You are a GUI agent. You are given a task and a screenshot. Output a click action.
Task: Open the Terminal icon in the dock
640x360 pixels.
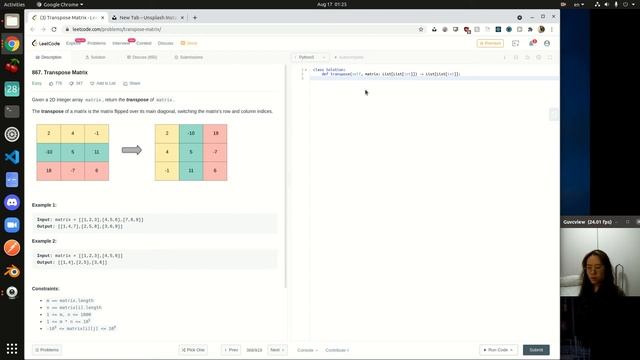(12, 111)
